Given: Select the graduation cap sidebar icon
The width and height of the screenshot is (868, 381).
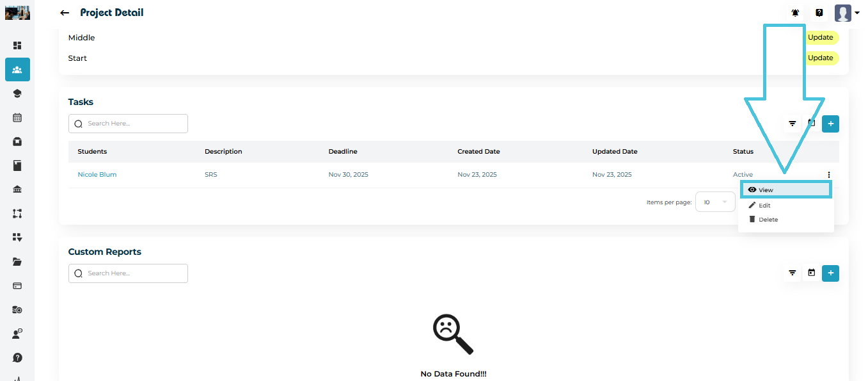Looking at the screenshot, I should 17,93.
